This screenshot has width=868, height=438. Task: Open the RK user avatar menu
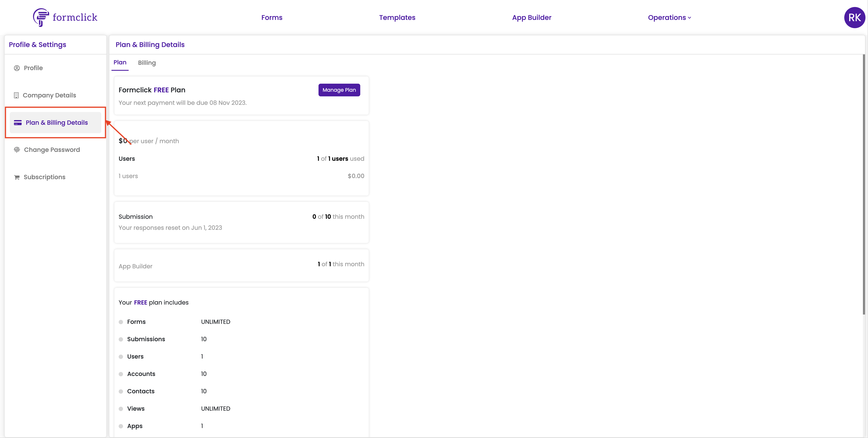pyautogui.click(x=854, y=18)
